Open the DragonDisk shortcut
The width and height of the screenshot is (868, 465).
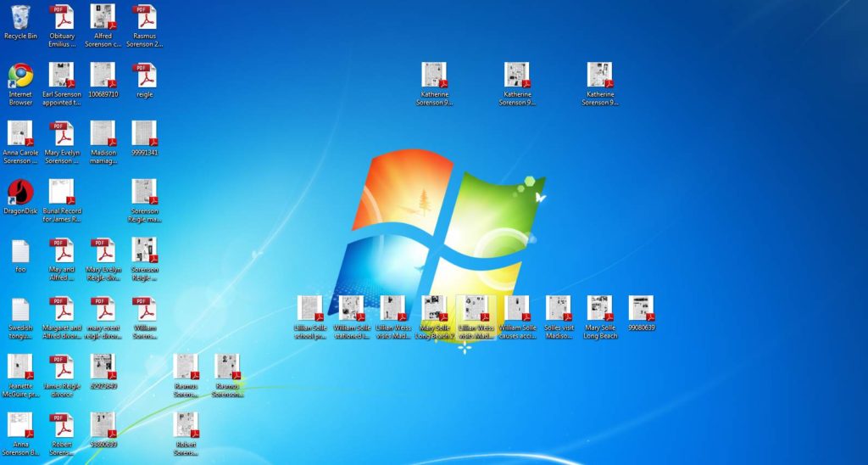tap(20, 192)
